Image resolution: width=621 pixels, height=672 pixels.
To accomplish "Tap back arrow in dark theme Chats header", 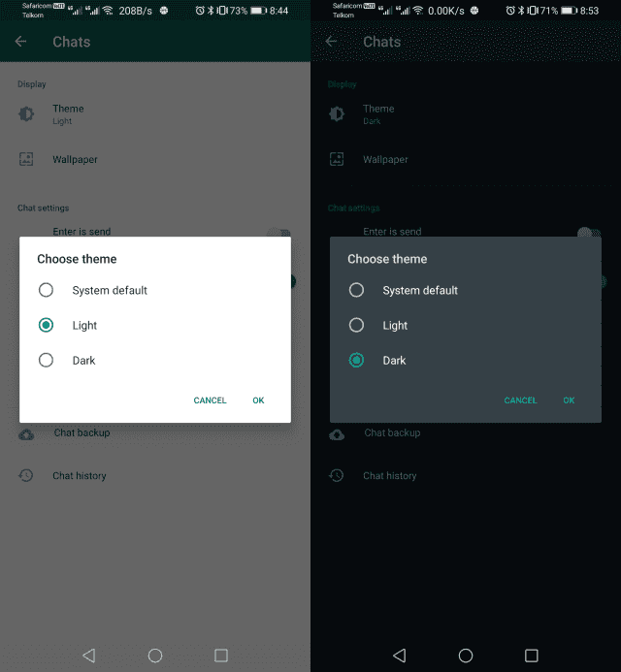I will (x=332, y=42).
